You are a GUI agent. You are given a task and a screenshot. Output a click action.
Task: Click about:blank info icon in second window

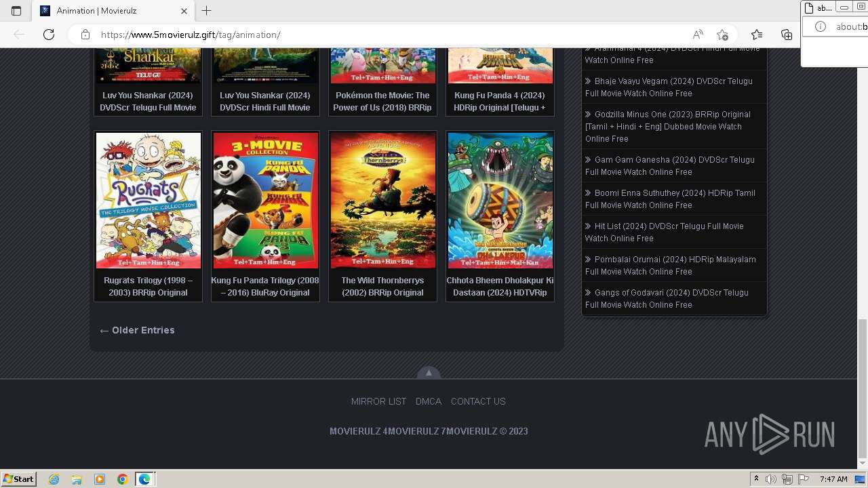pos(821,26)
